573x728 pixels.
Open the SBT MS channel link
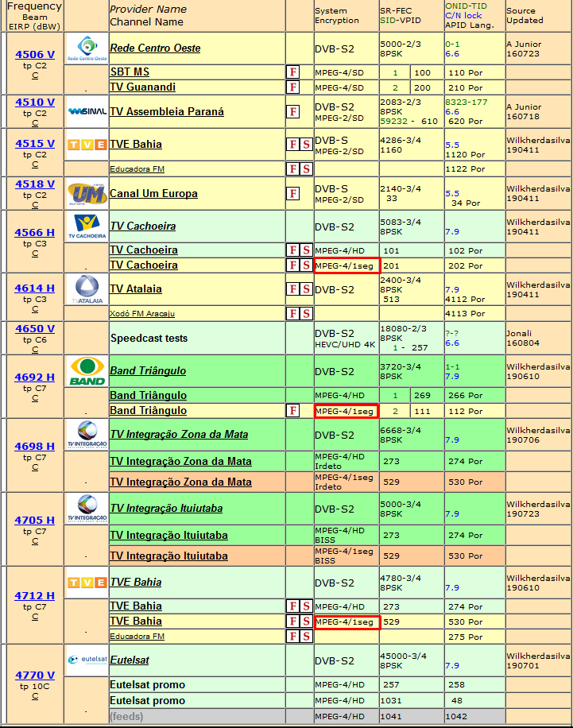click(x=130, y=72)
